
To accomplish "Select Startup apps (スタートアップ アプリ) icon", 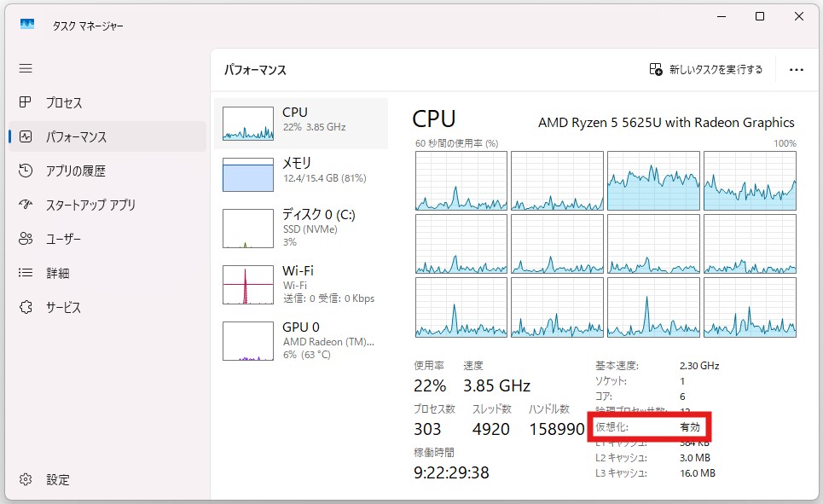I will [x=26, y=205].
